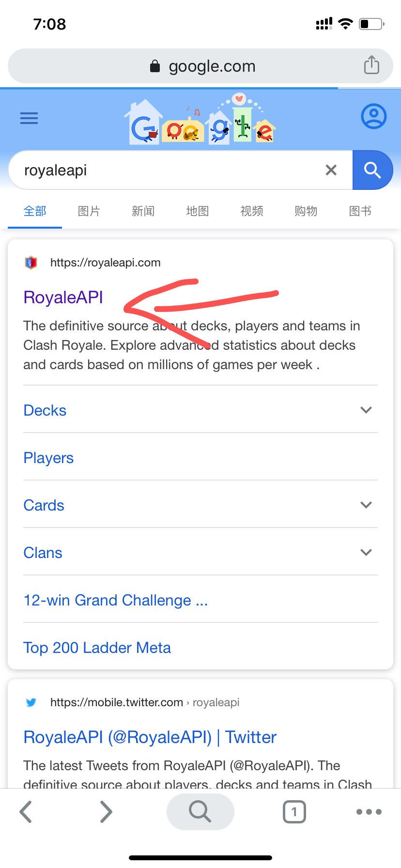The height and width of the screenshot is (868, 401).
Task: Tap the share icon in address bar
Action: point(371,65)
